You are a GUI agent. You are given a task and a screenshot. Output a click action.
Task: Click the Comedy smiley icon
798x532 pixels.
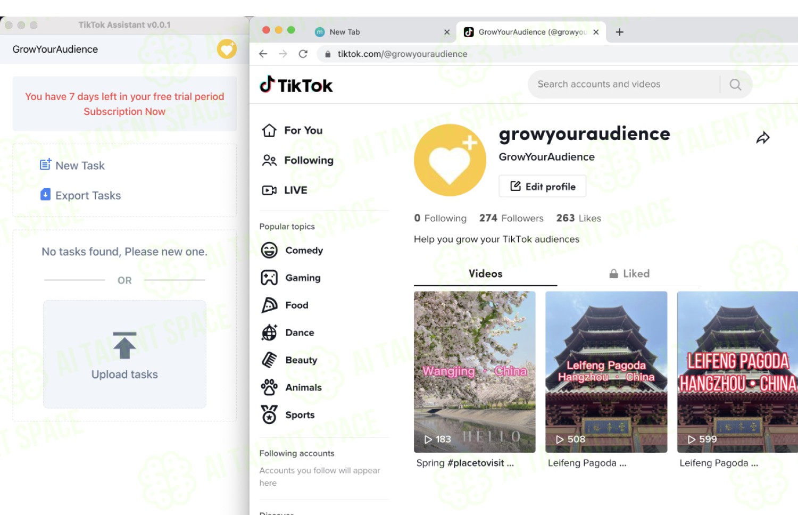(x=269, y=250)
